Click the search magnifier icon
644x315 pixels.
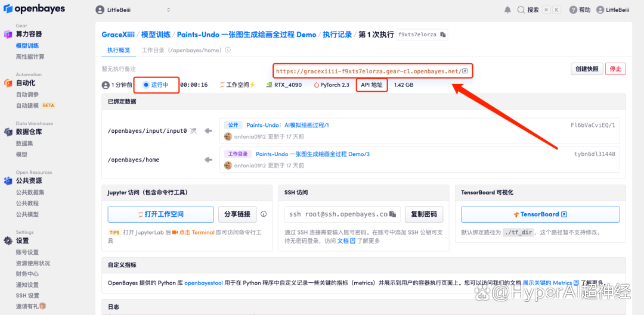[x=521, y=10]
